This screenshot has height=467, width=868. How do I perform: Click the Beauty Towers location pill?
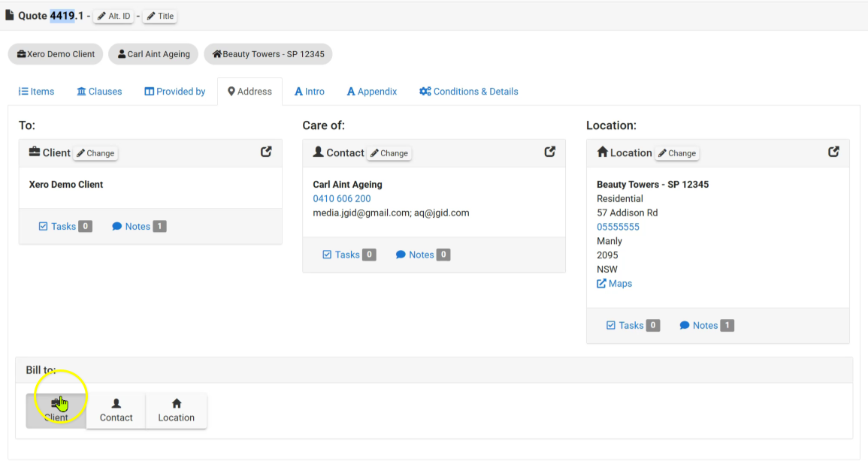coord(268,54)
